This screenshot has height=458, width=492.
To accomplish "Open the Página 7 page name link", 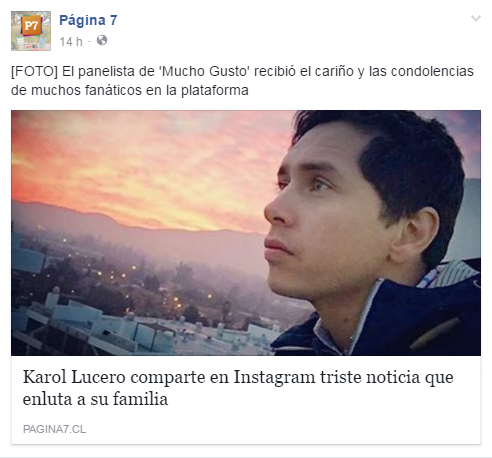I will [88, 20].
